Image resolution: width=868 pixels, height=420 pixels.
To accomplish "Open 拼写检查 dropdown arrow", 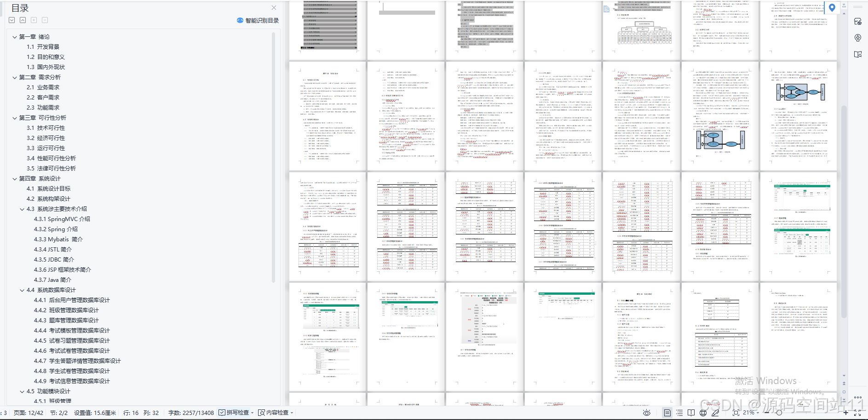I will coord(253,413).
